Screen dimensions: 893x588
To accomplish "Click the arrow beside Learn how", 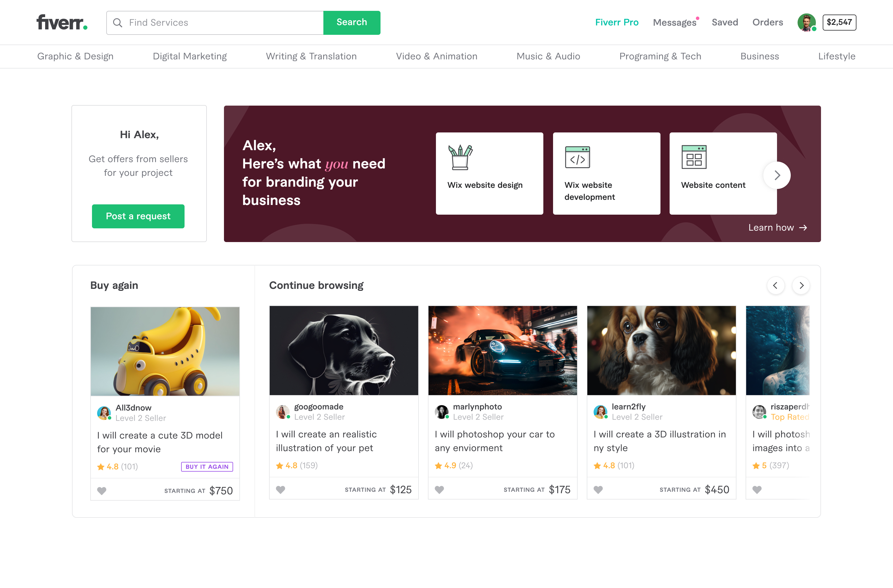I will coord(803,227).
